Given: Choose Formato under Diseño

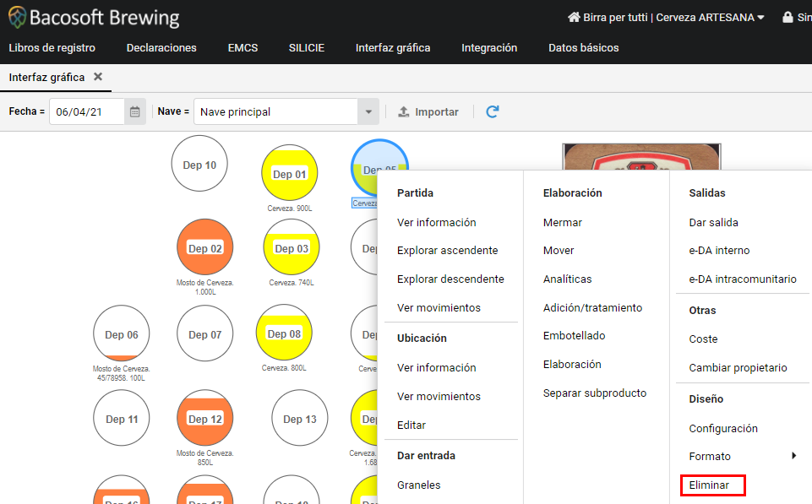Looking at the screenshot, I should pyautogui.click(x=710, y=457).
